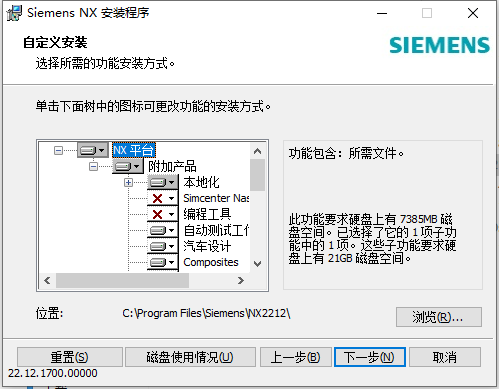This screenshot has width=499, height=389.
Task: Expand the 本地化 tree node
Action: [129, 182]
